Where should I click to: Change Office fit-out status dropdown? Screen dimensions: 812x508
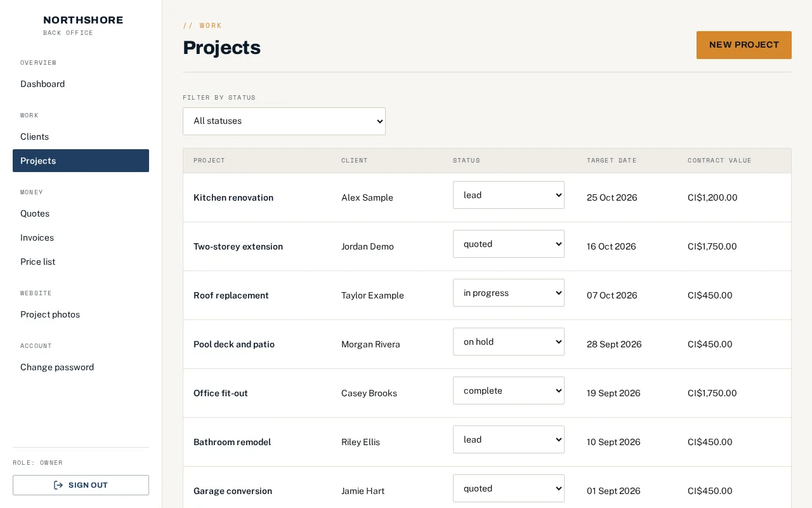[x=509, y=391]
